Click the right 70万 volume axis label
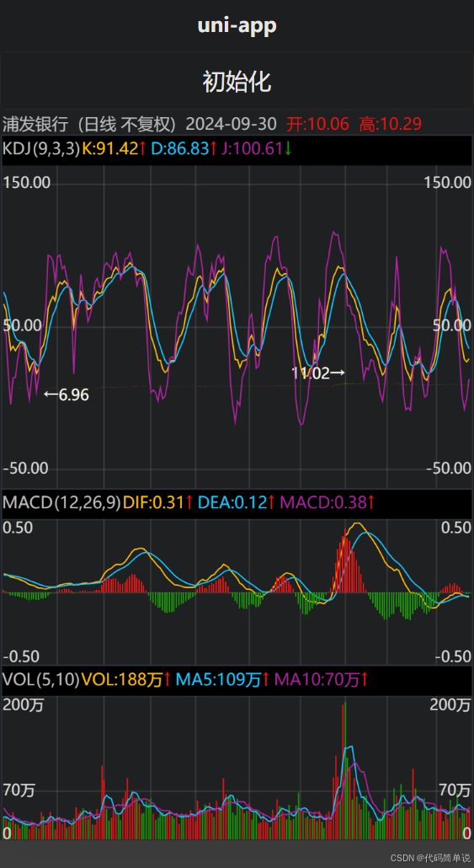This screenshot has width=474, height=868. [x=455, y=790]
